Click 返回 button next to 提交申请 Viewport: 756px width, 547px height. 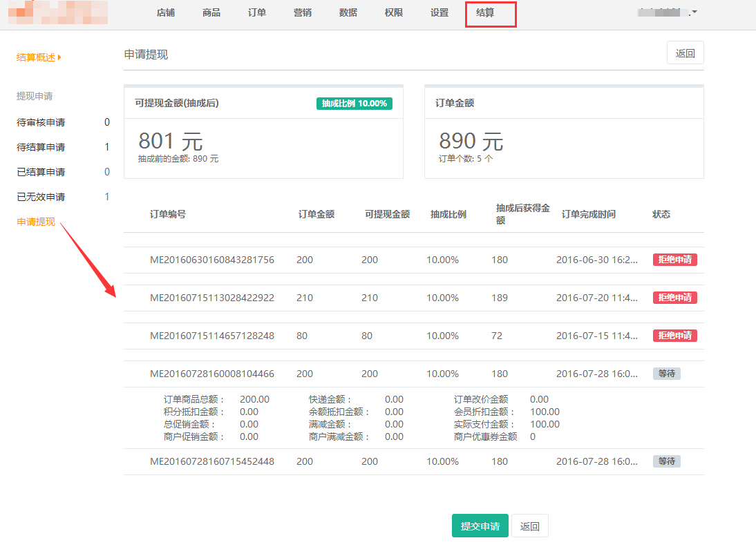(x=530, y=526)
